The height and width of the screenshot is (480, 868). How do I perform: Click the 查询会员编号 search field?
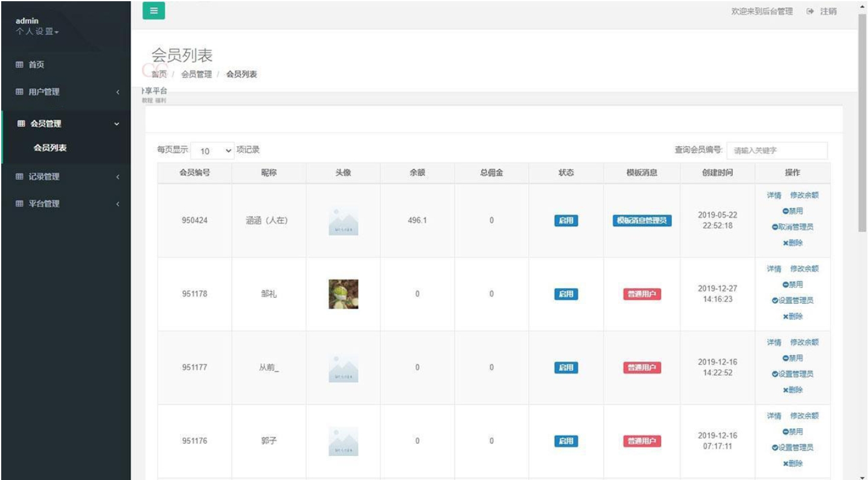(777, 151)
